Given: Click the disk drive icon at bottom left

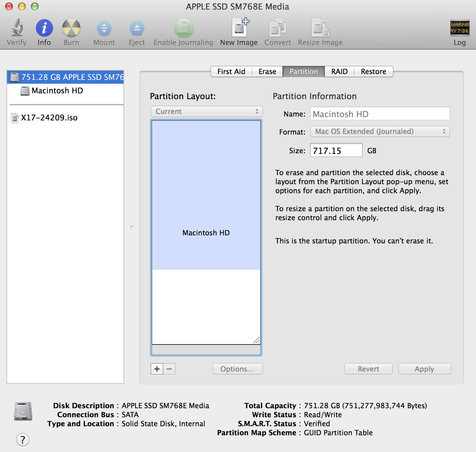Looking at the screenshot, I should 23,411.
